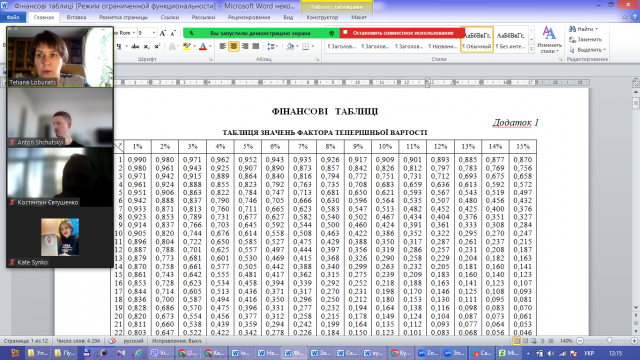640x360 pixels.
Task: Open the shading fill dropdown
Action: [297, 47]
